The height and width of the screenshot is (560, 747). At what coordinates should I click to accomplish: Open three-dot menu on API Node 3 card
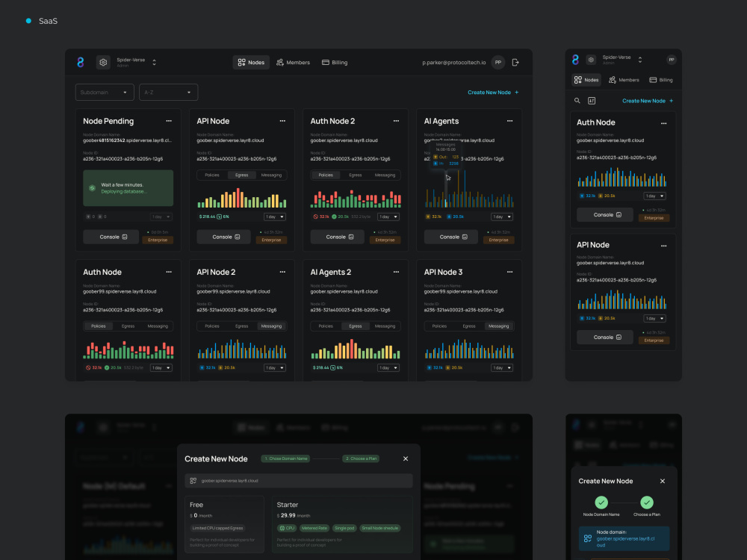[509, 272]
